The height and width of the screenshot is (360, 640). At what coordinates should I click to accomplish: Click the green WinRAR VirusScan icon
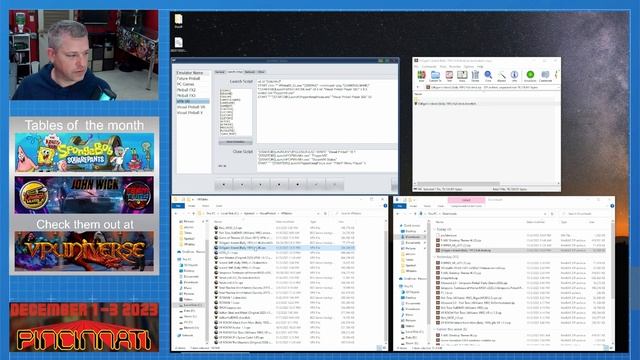[530, 75]
